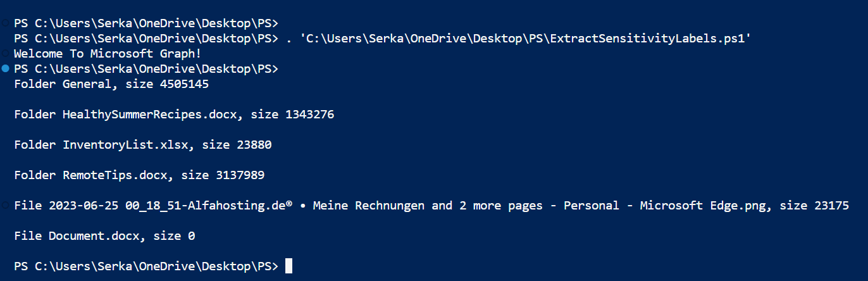Click the RemoteTips.docx file name
This screenshot has height=281, width=868.
115,175
